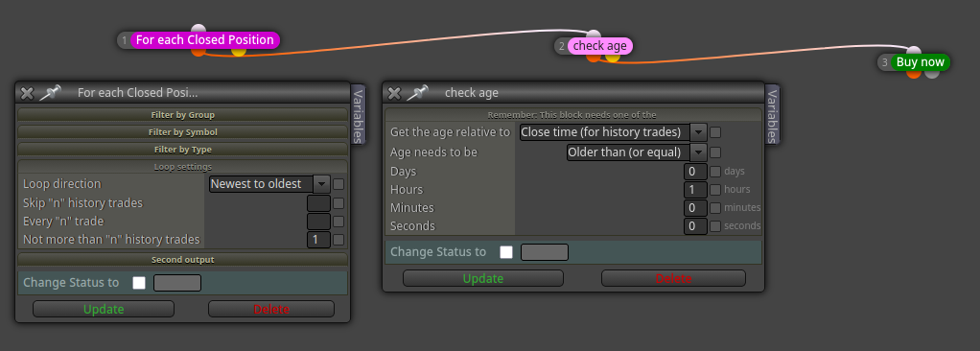Collapse the Loop settings section
The width and height of the screenshot is (980, 351).
point(182,167)
